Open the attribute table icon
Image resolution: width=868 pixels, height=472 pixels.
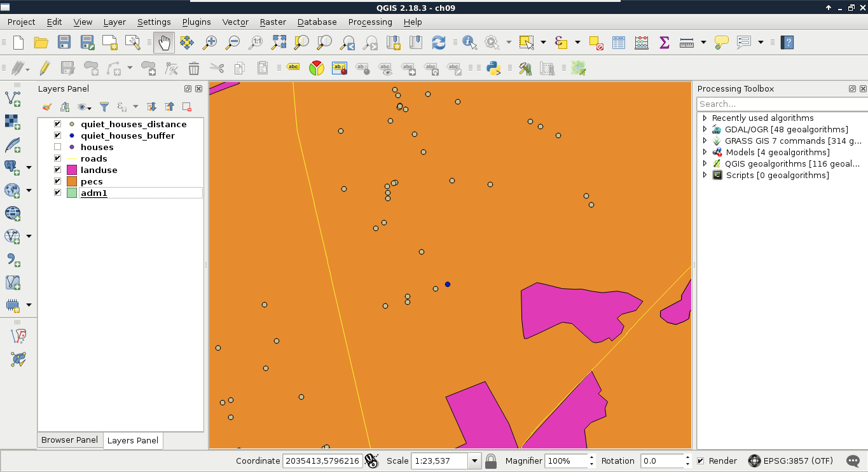coord(619,43)
